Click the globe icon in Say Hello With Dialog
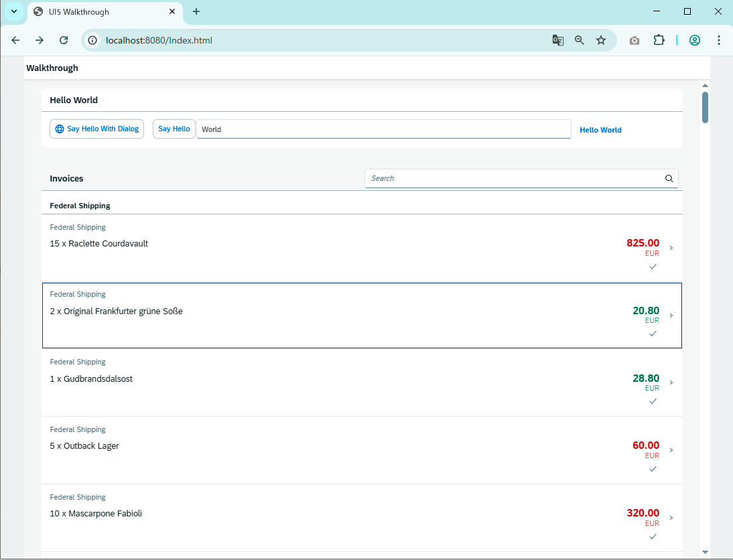This screenshot has height=560, width=733. pos(60,129)
